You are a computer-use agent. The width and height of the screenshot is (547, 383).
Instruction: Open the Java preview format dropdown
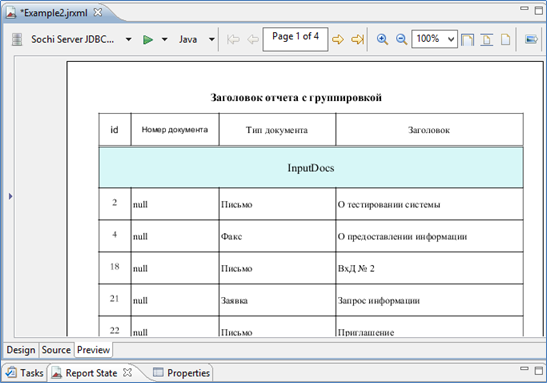[211, 39]
